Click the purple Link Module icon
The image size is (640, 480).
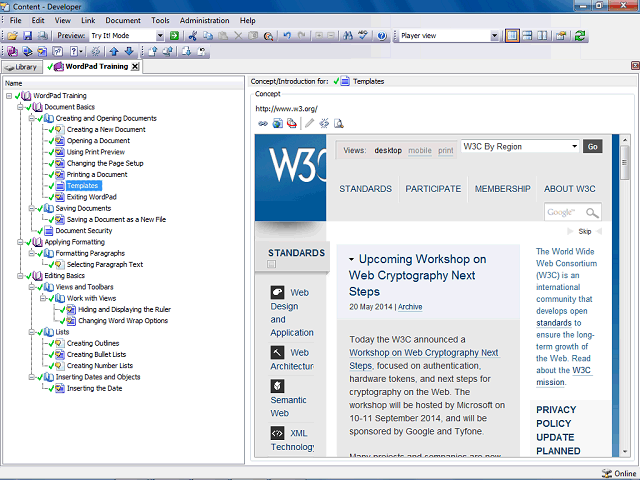tap(12, 51)
